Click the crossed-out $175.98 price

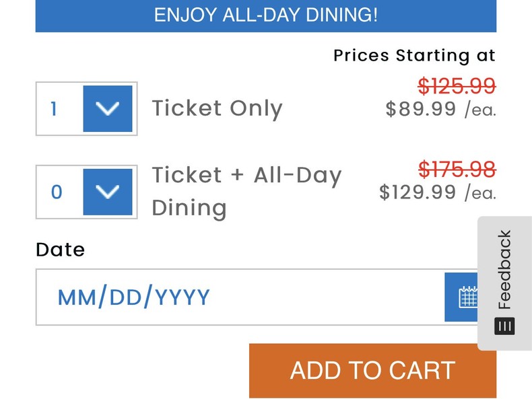(x=457, y=169)
